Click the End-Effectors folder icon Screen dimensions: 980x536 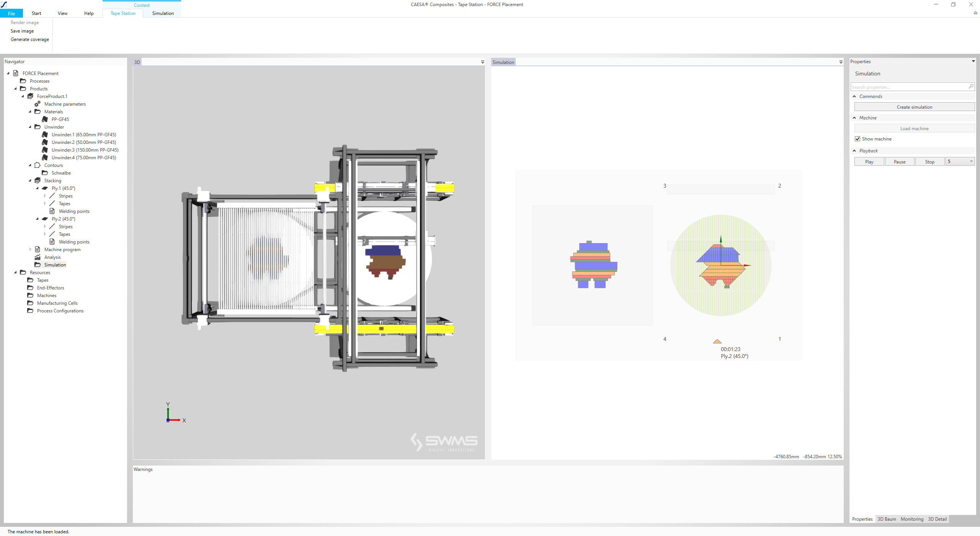pos(30,288)
